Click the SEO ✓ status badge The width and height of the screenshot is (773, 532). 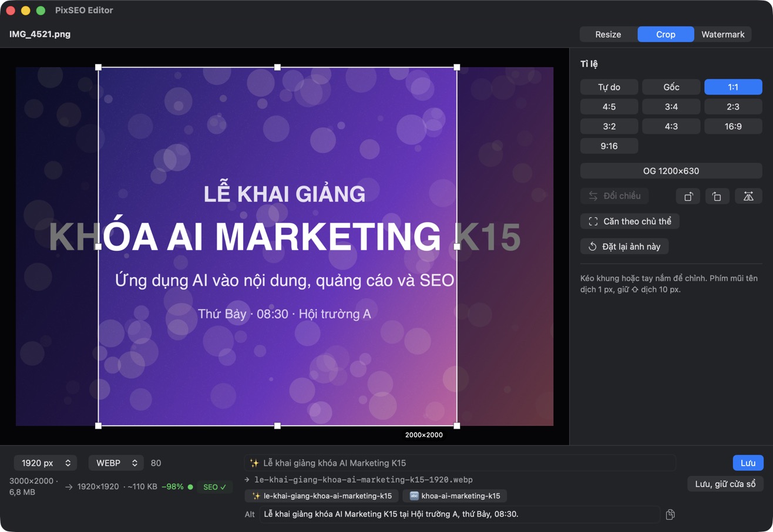[x=214, y=487]
